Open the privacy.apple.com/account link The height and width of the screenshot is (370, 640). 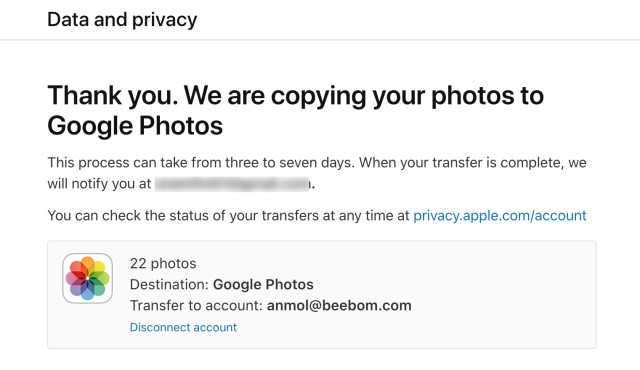[500, 215]
